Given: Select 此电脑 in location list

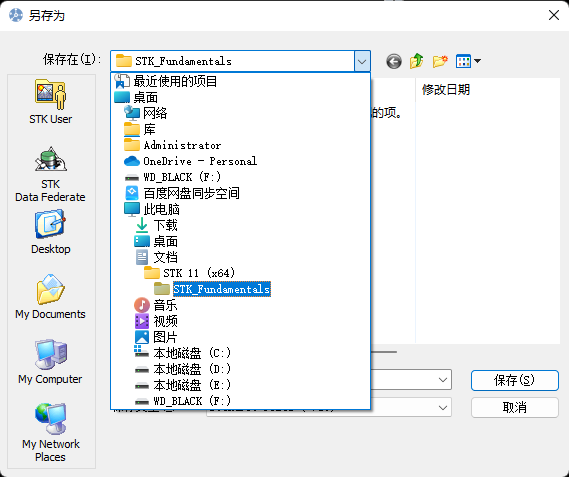Looking at the screenshot, I should click(x=152, y=209).
